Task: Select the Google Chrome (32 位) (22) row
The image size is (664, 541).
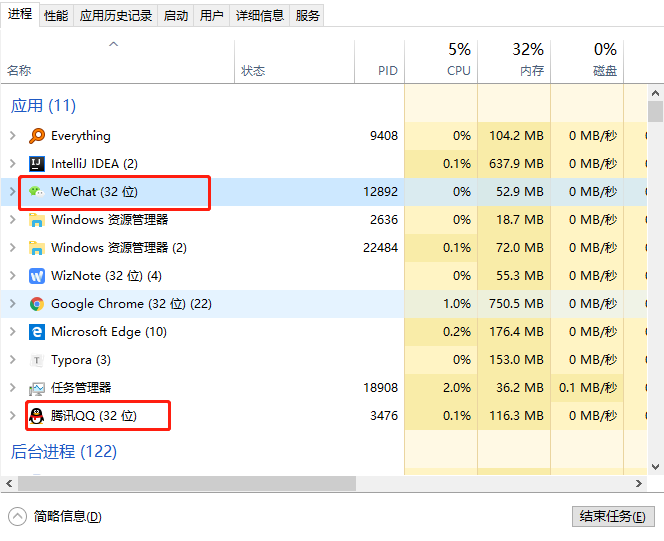Action: coord(324,304)
